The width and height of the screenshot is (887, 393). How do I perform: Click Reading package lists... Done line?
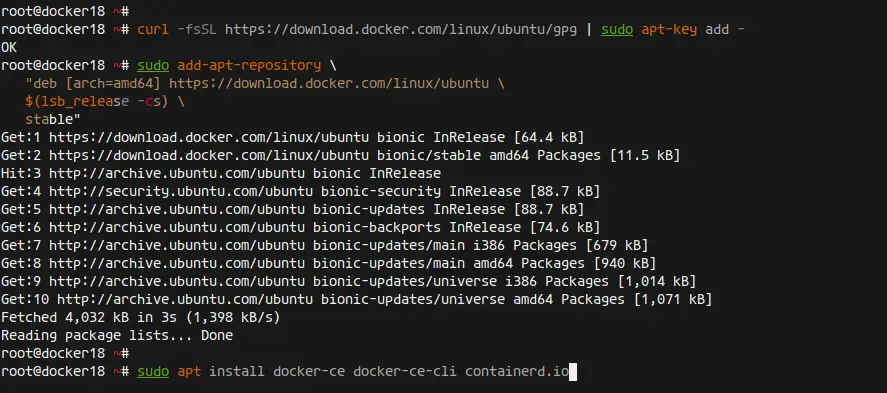coord(117,335)
